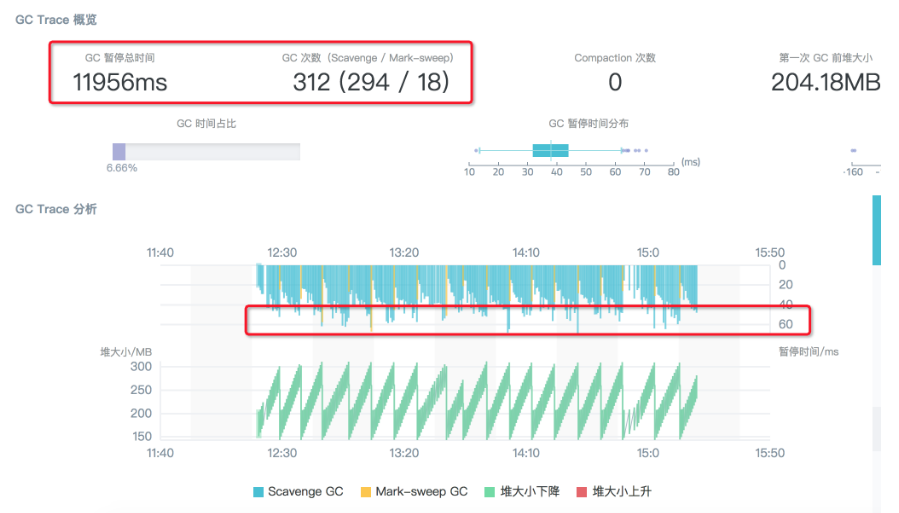Click the Scavenge GC legend label
899x513 pixels.
[306, 492]
